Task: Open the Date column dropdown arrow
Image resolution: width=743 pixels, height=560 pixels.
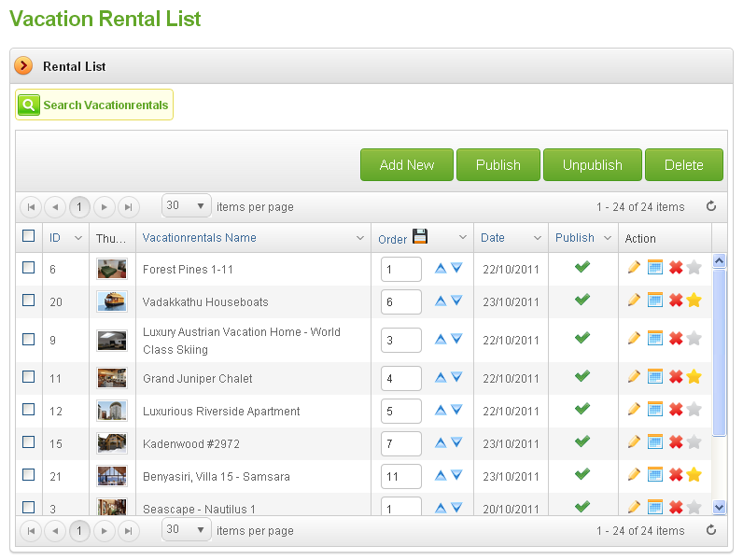Action: (x=538, y=238)
